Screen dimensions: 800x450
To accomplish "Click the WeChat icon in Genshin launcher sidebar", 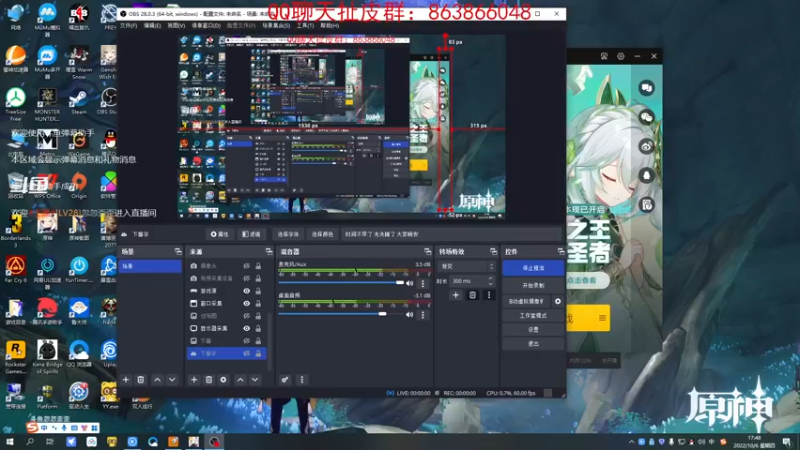I will [646, 117].
